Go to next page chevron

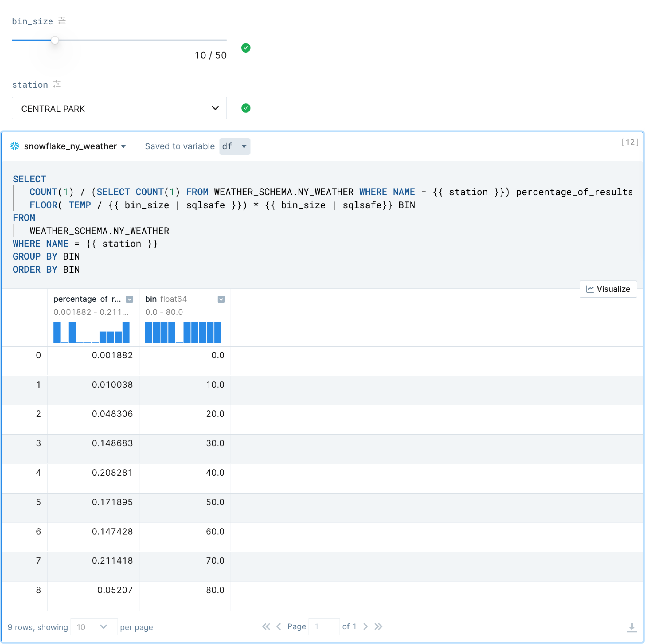coord(365,626)
